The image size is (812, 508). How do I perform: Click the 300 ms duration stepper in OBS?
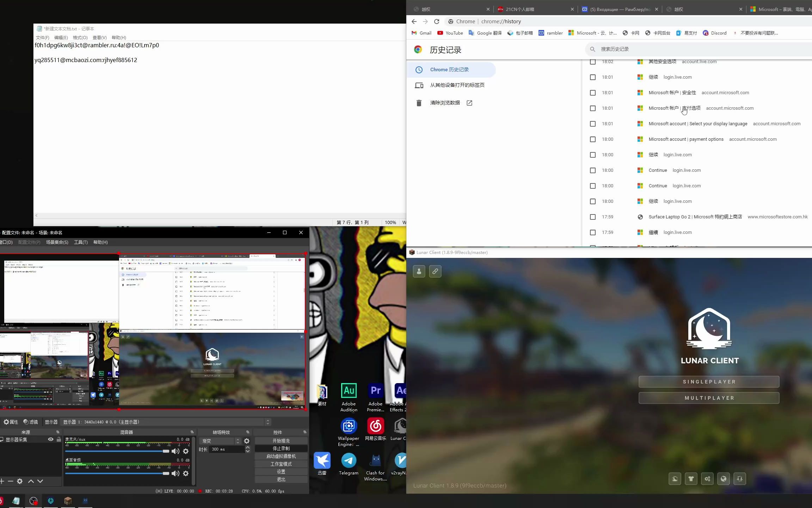(x=247, y=449)
